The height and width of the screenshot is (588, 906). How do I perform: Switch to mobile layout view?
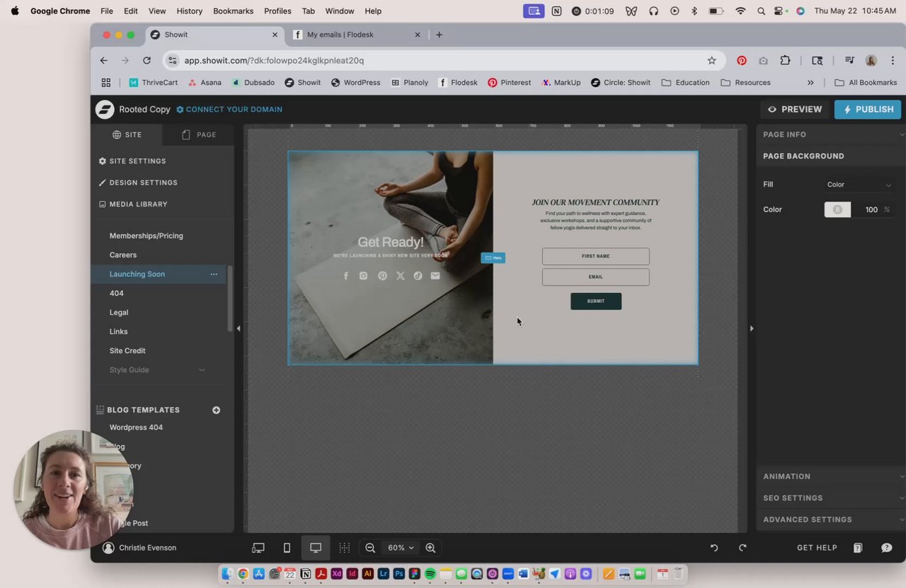tap(287, 548)
